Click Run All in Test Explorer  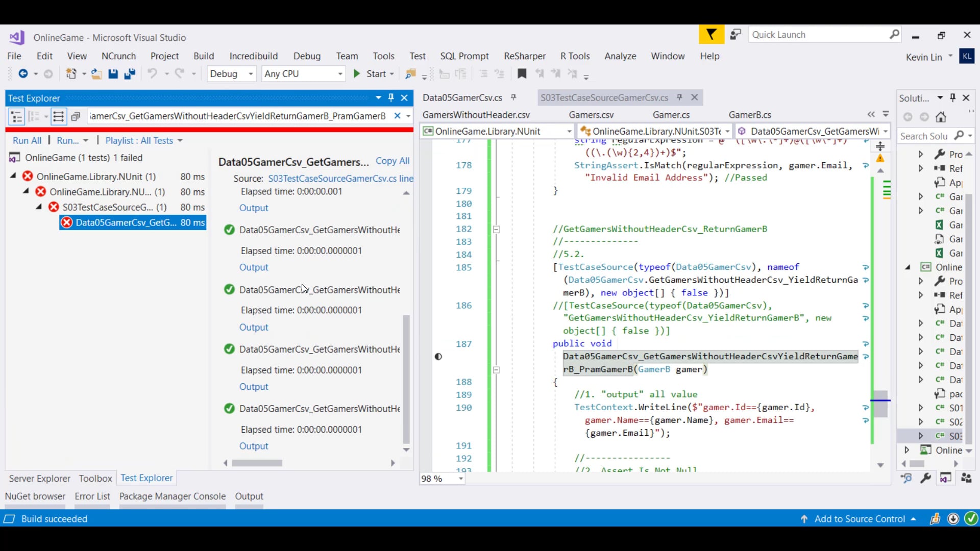pos(27,140)
